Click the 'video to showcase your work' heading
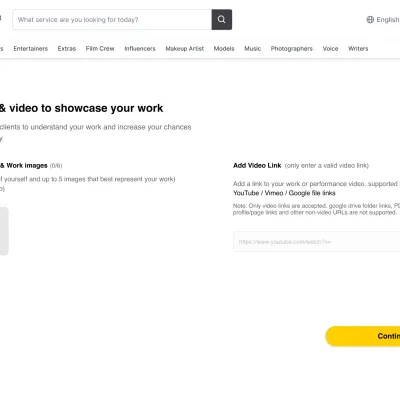 [x=86, y=108]
